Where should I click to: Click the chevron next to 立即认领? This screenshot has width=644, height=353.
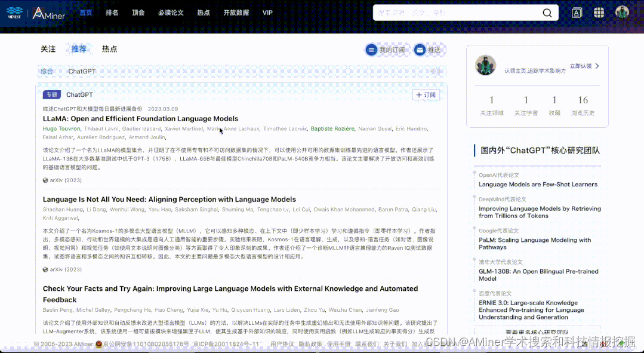coord(597,66)
